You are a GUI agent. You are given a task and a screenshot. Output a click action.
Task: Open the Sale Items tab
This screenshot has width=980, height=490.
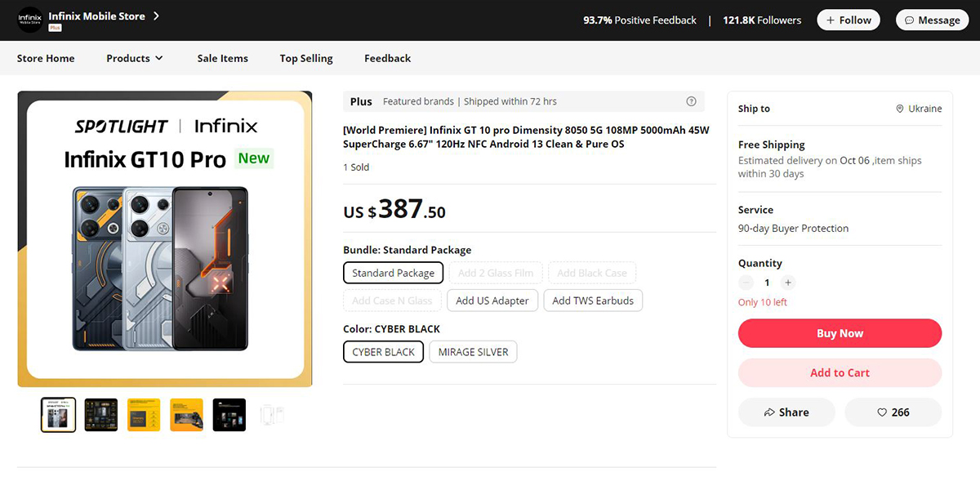click(x=222, y=58)
